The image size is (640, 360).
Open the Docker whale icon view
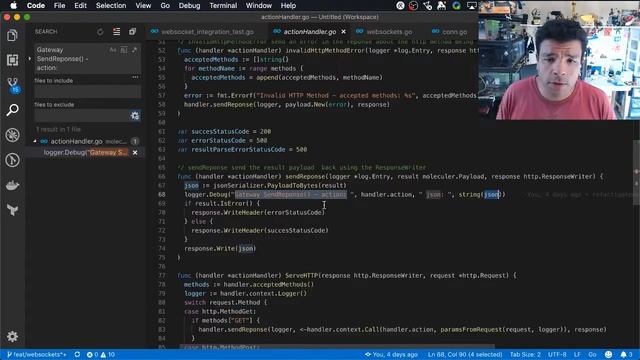(12, 185)
